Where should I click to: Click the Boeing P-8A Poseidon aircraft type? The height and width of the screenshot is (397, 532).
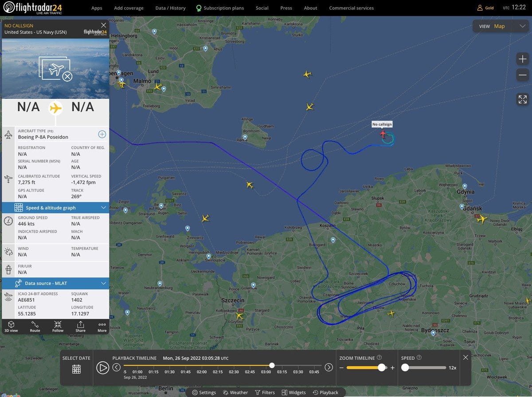(43, 137)
